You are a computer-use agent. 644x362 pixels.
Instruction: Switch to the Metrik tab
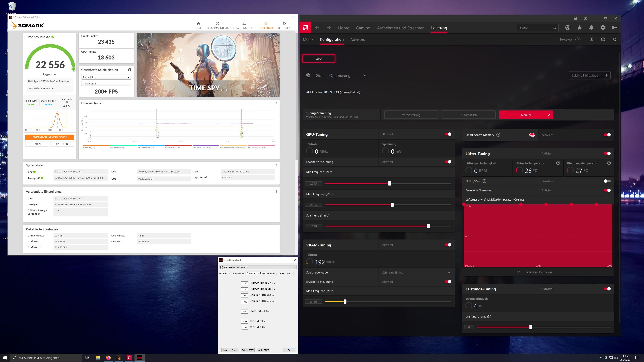tap(308, 40)
